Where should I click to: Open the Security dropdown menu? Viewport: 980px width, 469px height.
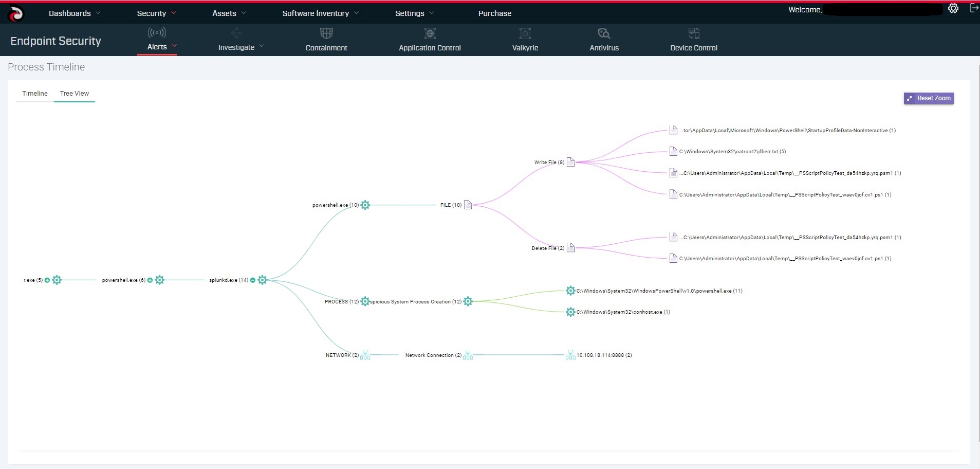156,13
